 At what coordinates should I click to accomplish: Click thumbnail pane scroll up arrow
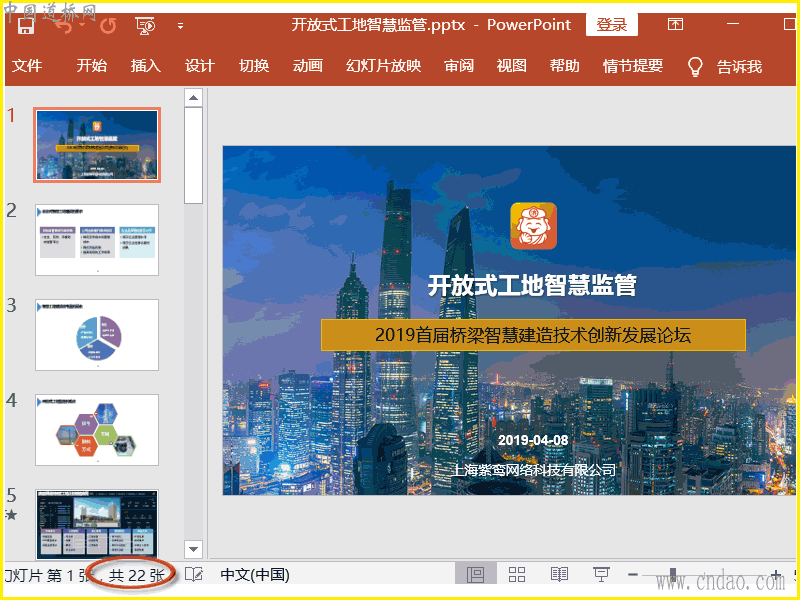click(x=193, y=97)
